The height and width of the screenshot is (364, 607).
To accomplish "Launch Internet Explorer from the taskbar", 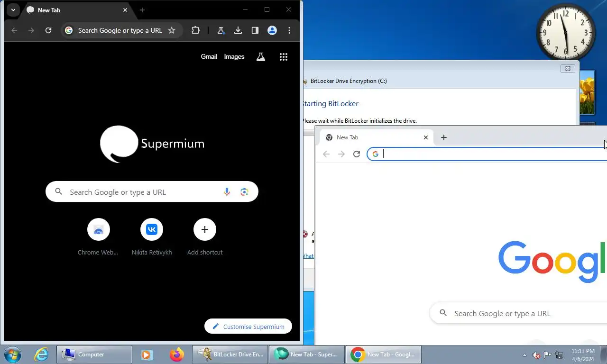I will coord(41,354).
